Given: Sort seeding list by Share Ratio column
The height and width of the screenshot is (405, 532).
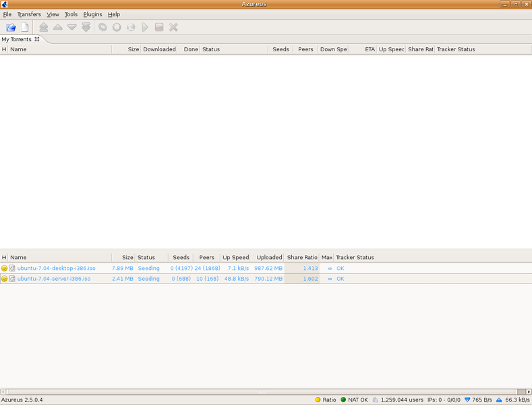Looking at the screenshot, I should [x=302, y=257].
